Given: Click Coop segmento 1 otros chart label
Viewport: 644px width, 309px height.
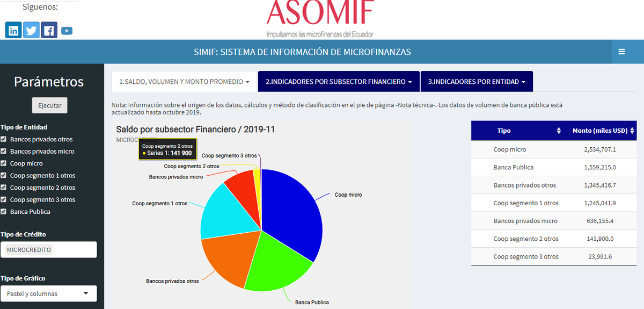Looking at the screenshot, I should pos(159,203).
